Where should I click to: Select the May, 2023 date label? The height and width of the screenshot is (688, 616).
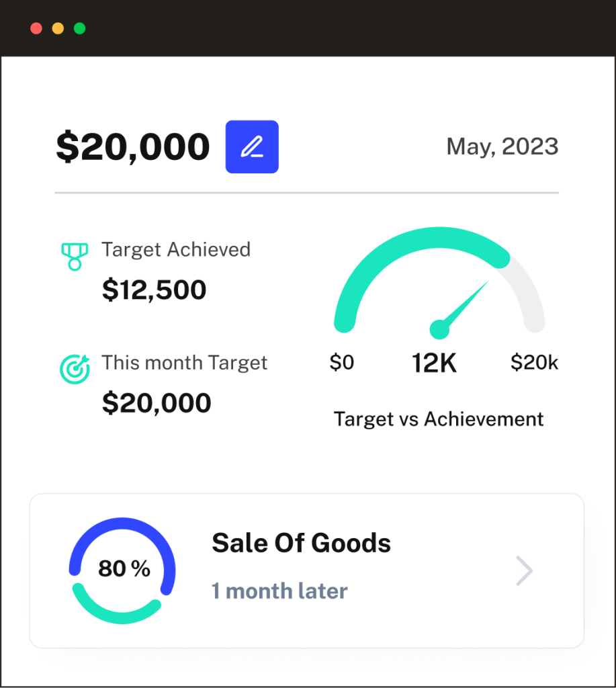click(502, 146)
